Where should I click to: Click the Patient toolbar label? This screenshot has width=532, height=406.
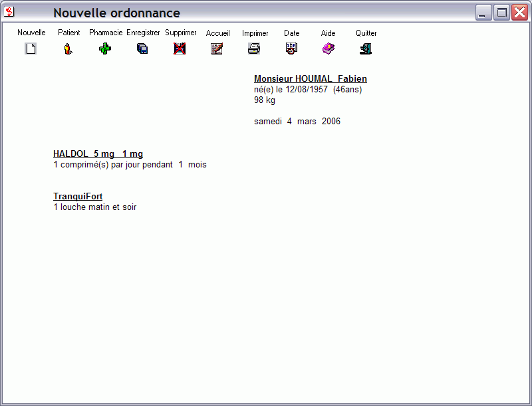tap(69, 33)
